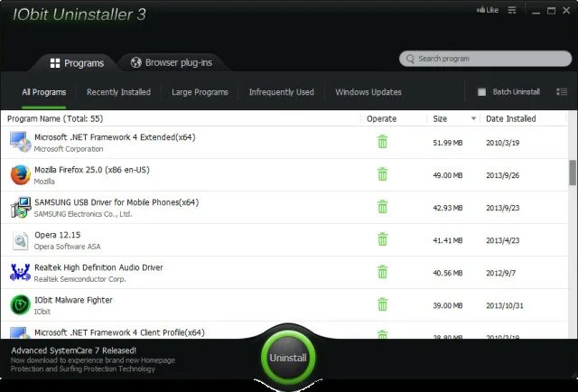Click trash icon for Mozilla Firefox 25.0

tap(383, 174)
